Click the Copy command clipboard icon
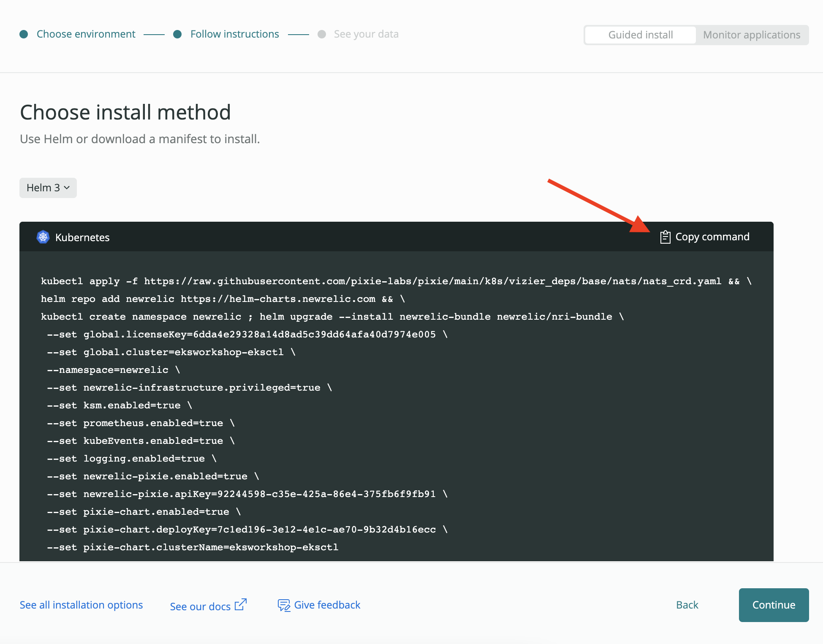 click(665, 237)
